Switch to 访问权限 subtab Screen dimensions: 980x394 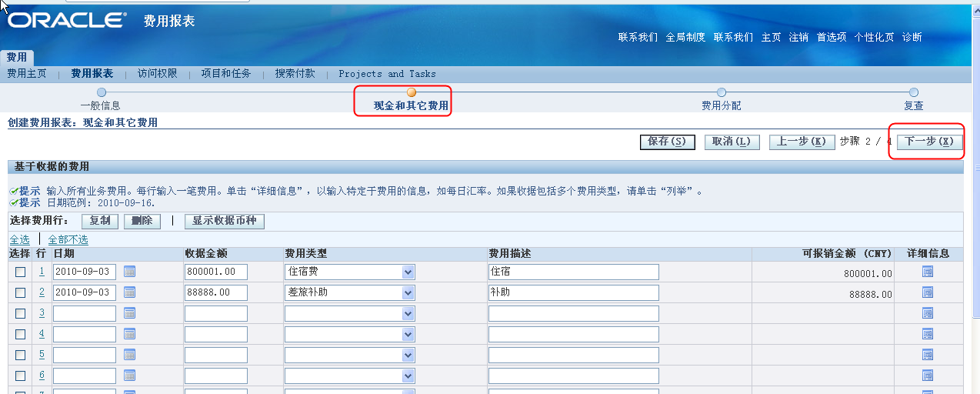click(158, 74)
